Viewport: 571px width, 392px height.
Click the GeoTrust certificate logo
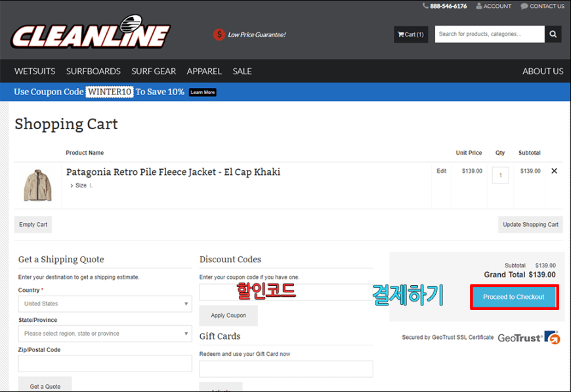tap(529, 338)
